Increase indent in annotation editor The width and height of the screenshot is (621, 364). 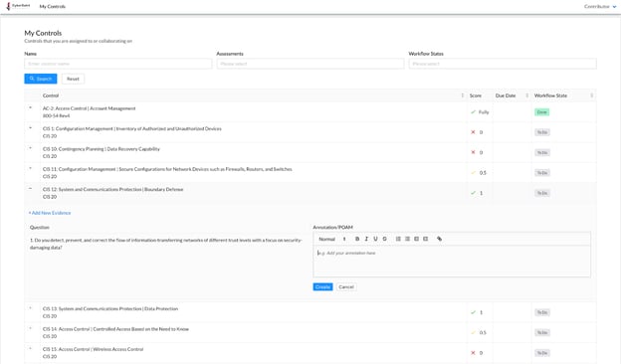426,239
